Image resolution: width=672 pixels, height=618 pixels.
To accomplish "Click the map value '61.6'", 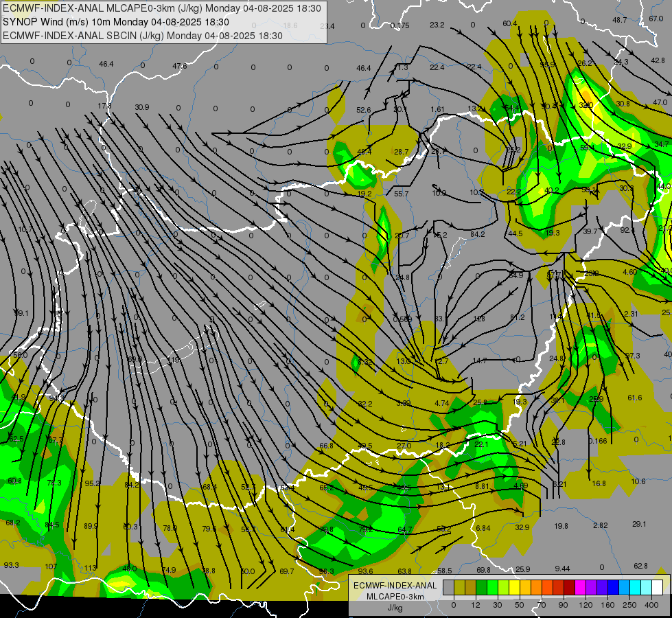I will [635, 398].
